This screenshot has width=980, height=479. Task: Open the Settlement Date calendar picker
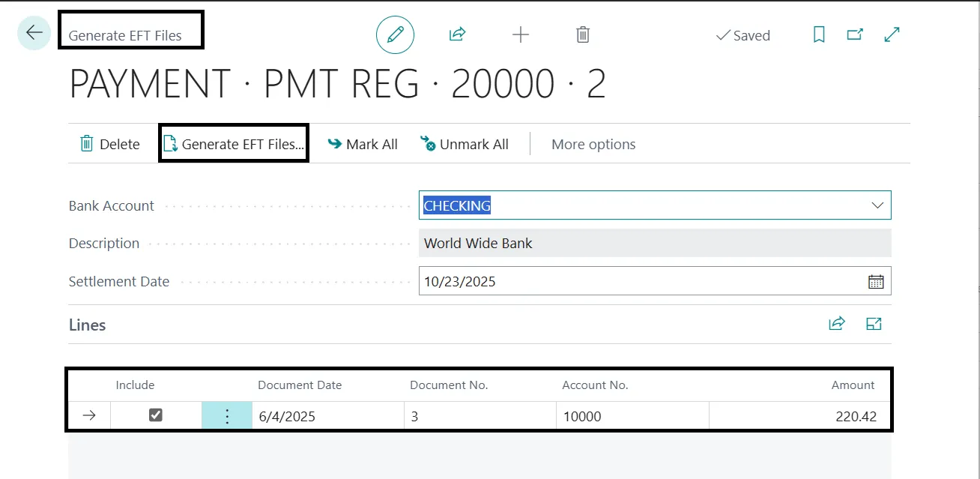[876, 282]
